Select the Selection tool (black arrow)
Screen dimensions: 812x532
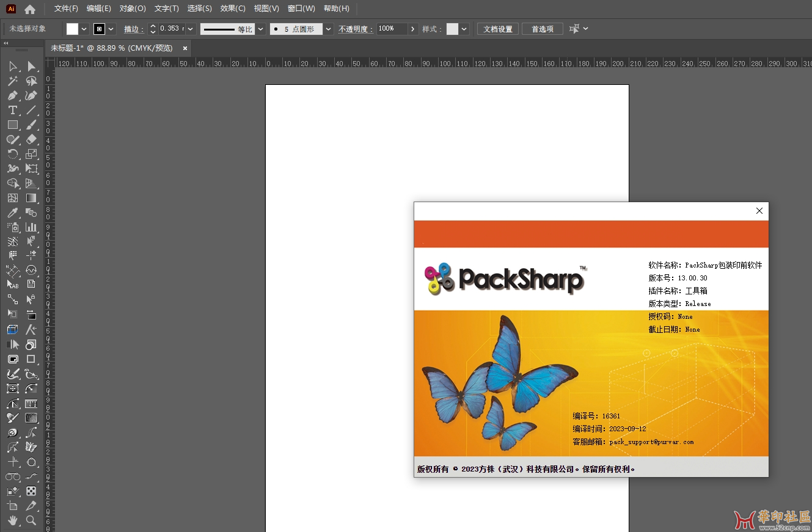click(x=13, y=66)
